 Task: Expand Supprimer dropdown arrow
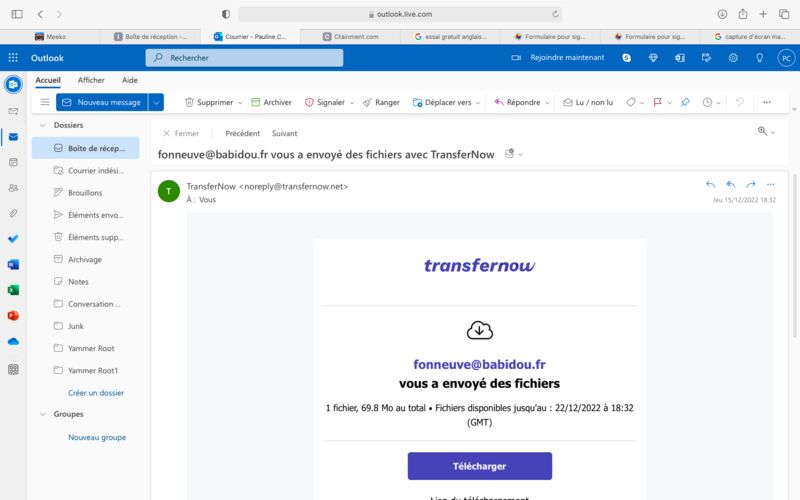[240, 103]
